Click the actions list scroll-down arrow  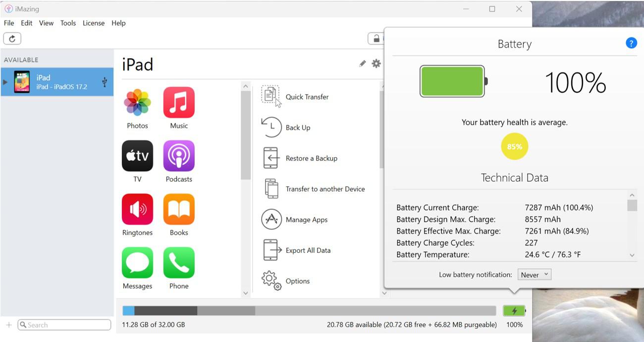point(384,293)
